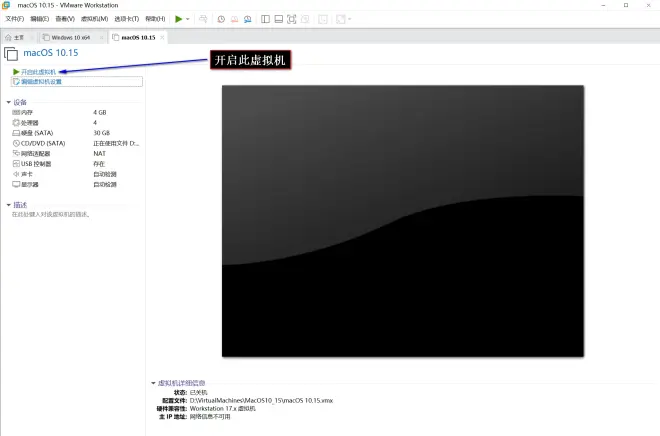
Task: Click the full screen mode toolbar icon
Action: (291, 19)
